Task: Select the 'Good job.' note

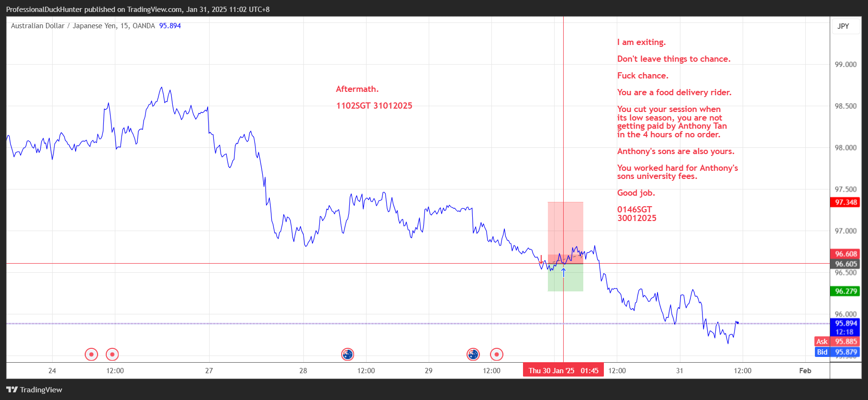Action: pyautogui.click(x=636, y=193)
